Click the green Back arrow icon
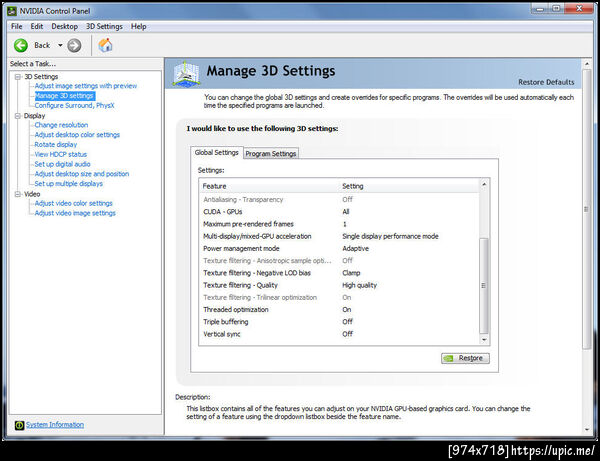The image size is (600, 461). (21, 46)
